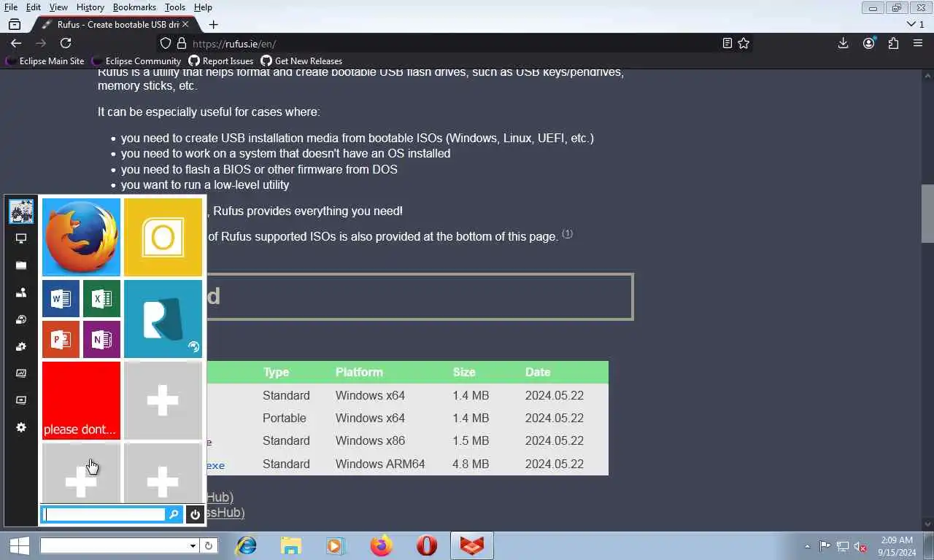The image size is (934, 560).
Task: Expand the taskbar address dropdown arrow
Action: (193, 545)
